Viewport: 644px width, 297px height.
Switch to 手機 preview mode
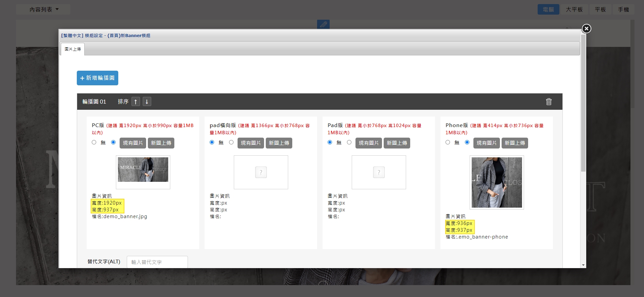[623, 10]
